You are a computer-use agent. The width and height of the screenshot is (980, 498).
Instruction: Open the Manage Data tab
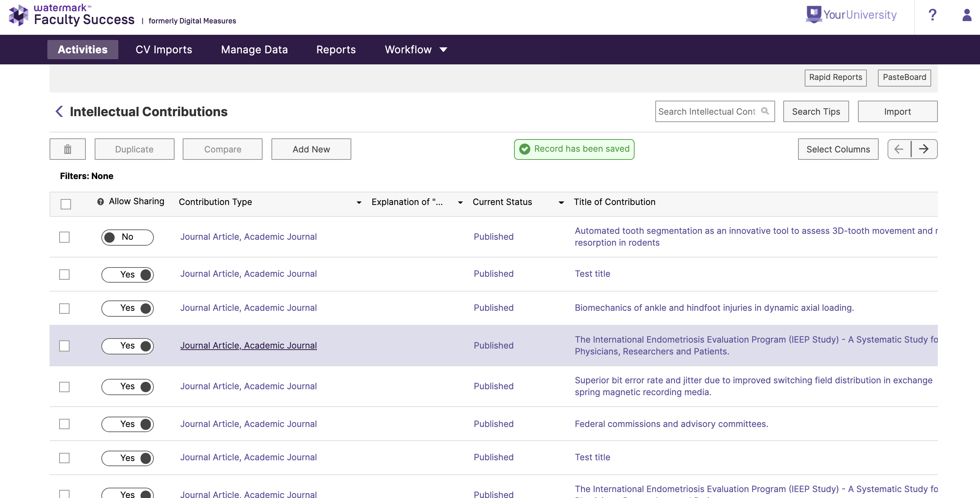click(254, 50)
